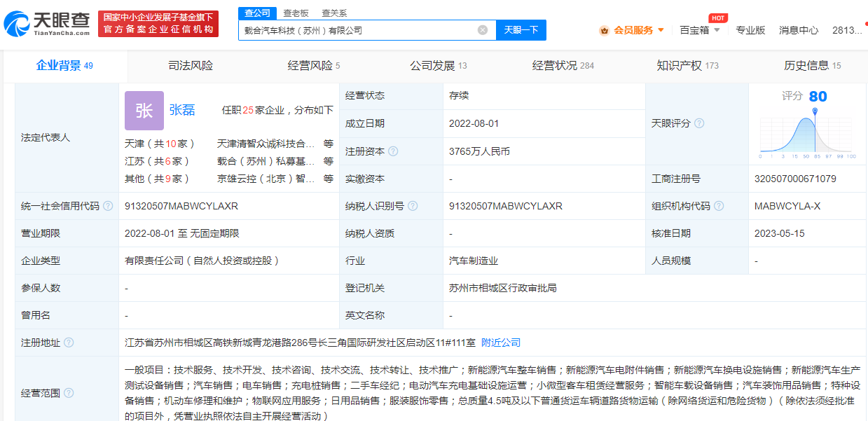Click the 附近公司 link
868x421 pixels.
(501, 343)
